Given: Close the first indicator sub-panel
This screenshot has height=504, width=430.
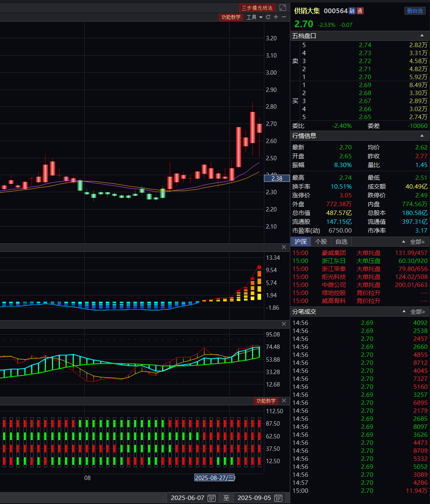Looking at the screenshot, I should coord(284,247).
